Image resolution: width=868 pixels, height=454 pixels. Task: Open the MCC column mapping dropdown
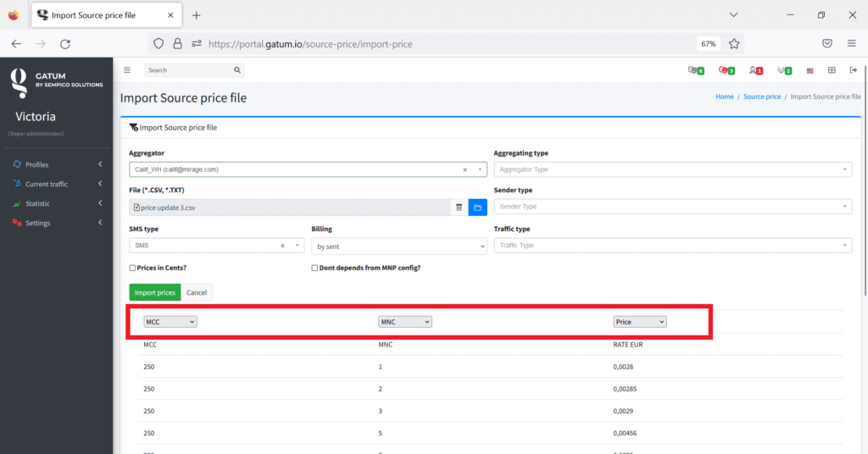[x=170, y=322]
